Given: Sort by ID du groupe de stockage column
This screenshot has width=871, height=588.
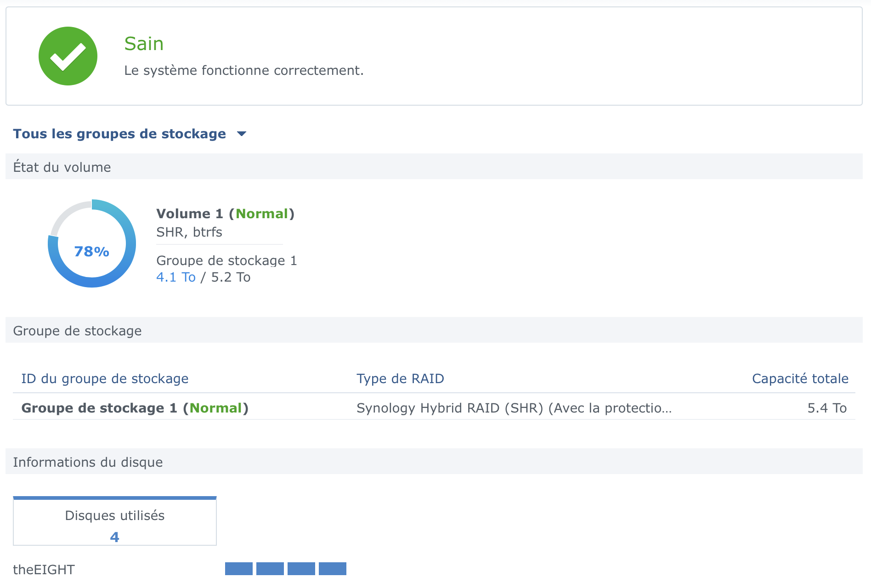Looking at the screenshot, I should (x=105, y=379).
